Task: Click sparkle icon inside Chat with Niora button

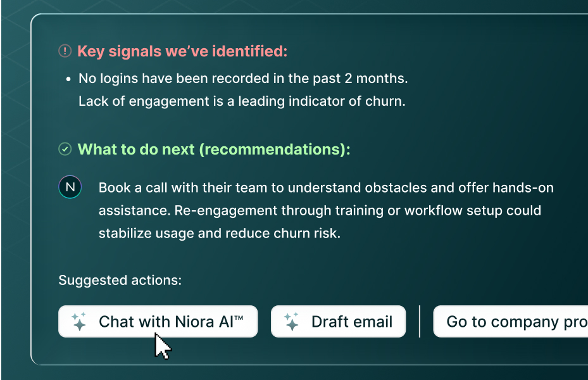Action: [79, 322]
